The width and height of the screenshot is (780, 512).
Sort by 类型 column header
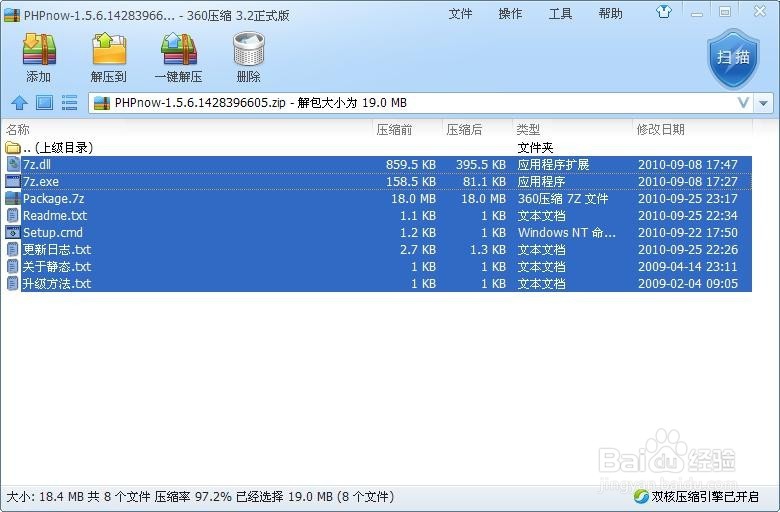[528, 130]
